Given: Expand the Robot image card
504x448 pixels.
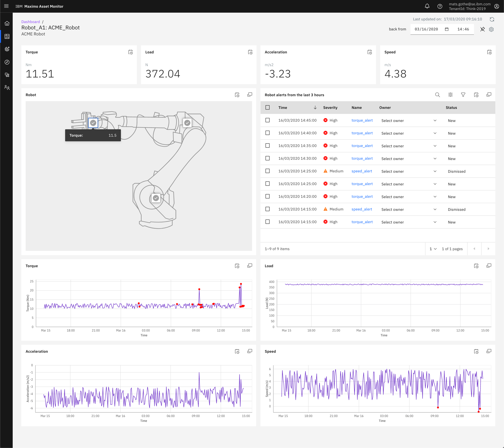Looking at the screenshot, I should pos(249,95).
